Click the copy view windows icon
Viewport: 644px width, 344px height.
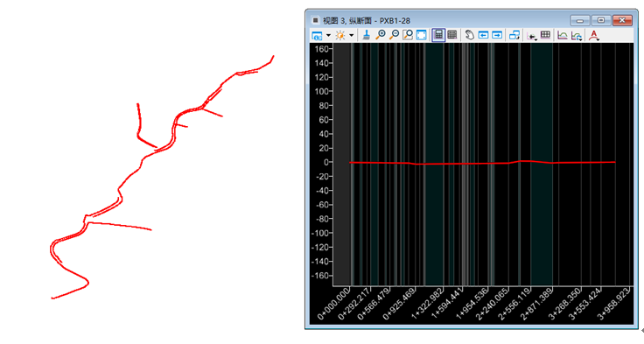pos(514,35)
